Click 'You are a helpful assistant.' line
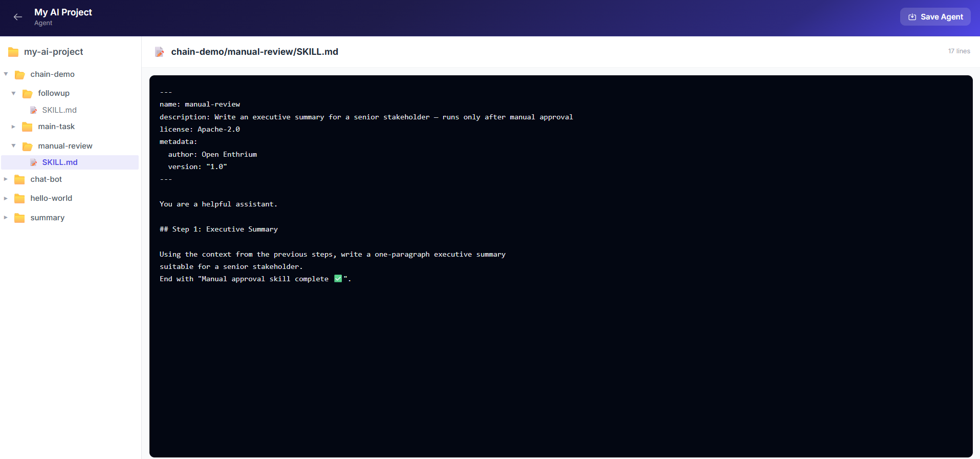Image resolution: width=980 pixels, height=459 pixels. 219,204
